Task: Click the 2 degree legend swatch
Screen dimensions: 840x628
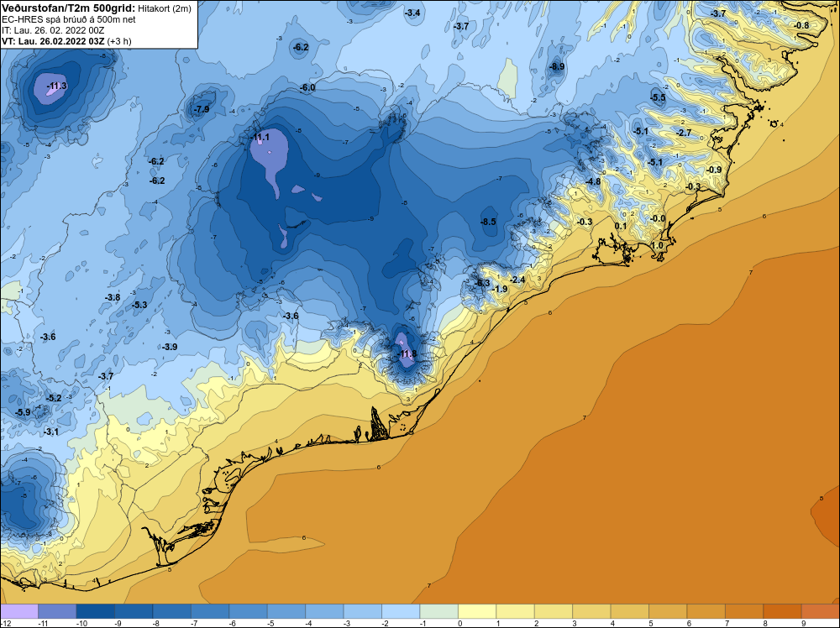Action: (x=554, y=611)
